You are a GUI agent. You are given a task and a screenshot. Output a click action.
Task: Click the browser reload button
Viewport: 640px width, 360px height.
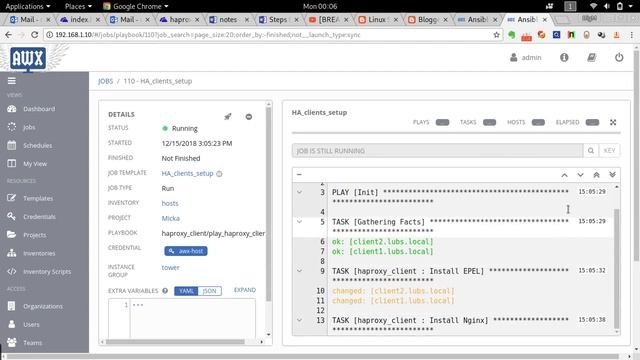click(x=35, y=35)
